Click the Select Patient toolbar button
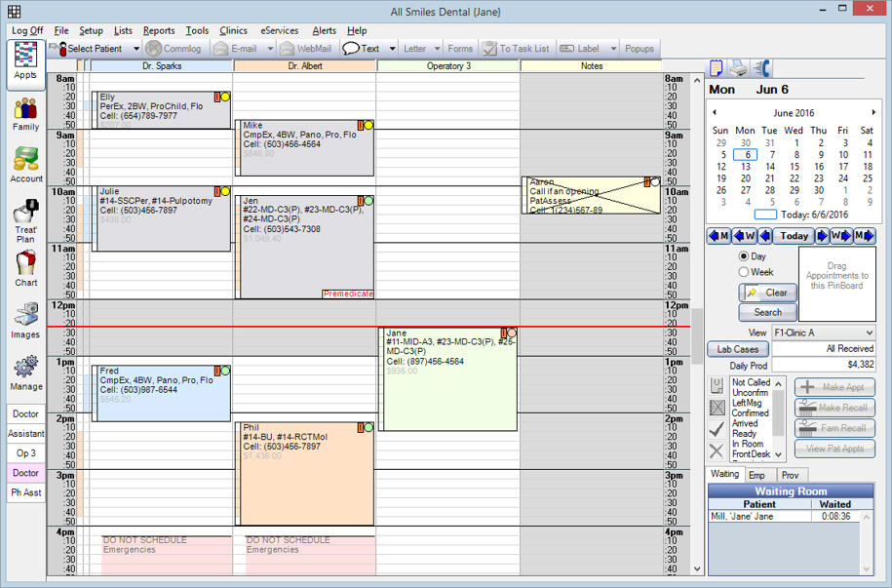 tap(90, 49)
